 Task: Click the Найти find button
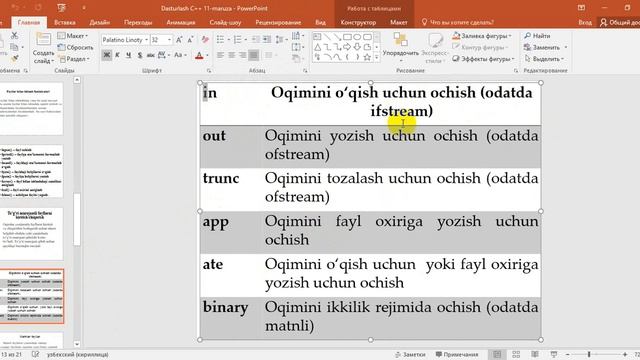tap(537, 36)
